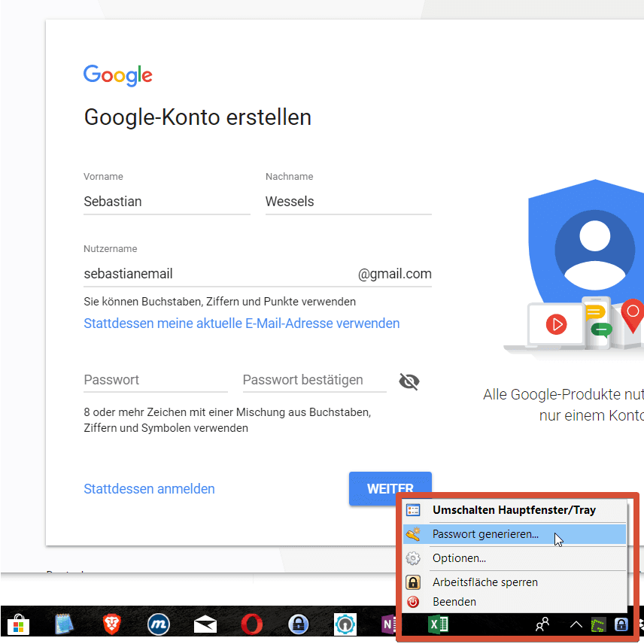644x644 pixels.
Task: Focus the Passwort bestätigen field
Action: (x=314, y=380)
